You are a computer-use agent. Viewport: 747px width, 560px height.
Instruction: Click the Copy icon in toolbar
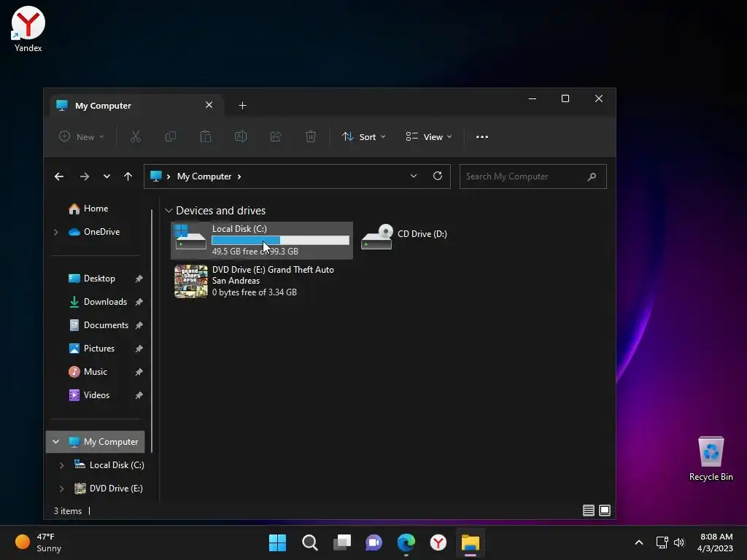(171, 136)
